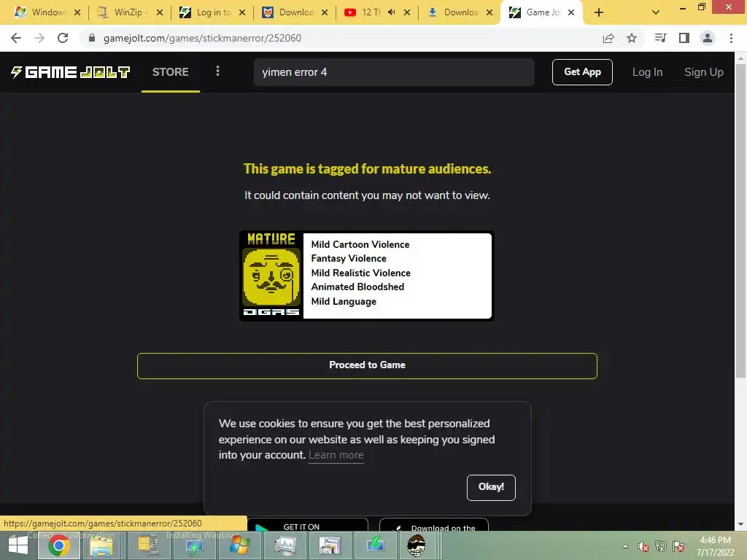Image resolution: width=747 pixels, height=560 pixels.
Task: Go back with the browser back arrow
Action: coord(16,38)
